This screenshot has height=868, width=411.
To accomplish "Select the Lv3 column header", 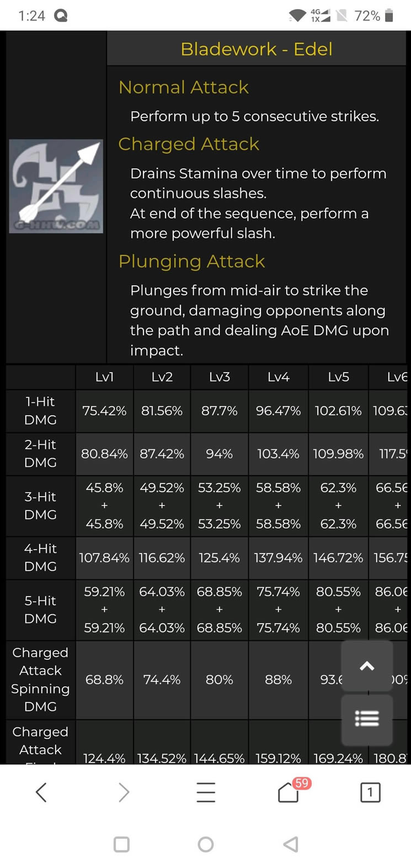I will (220, 377).
